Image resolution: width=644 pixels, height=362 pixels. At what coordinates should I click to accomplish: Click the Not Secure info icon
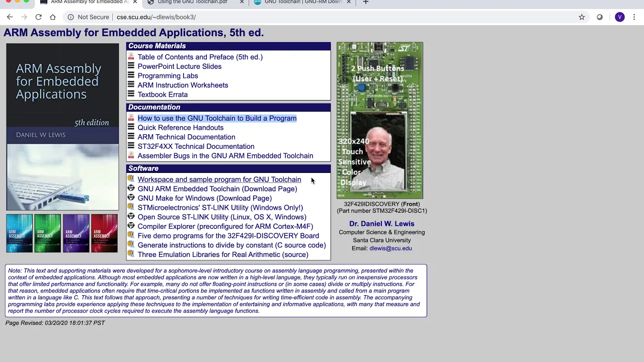click(x=71, y=17)
